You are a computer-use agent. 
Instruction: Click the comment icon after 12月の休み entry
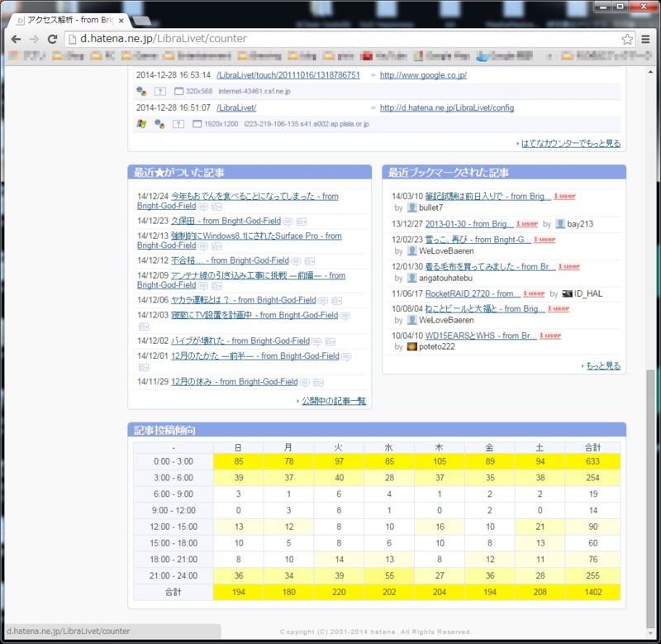(x=304, y=382)
